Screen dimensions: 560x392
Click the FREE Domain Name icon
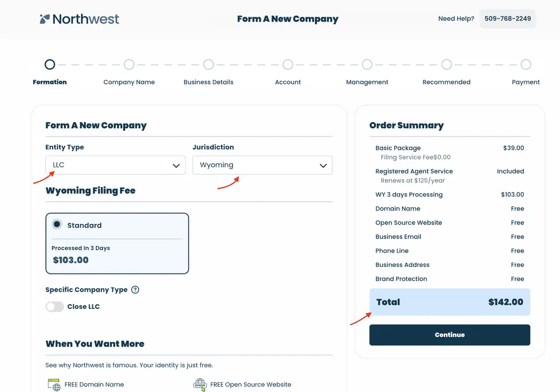click(x=54, y=385)
